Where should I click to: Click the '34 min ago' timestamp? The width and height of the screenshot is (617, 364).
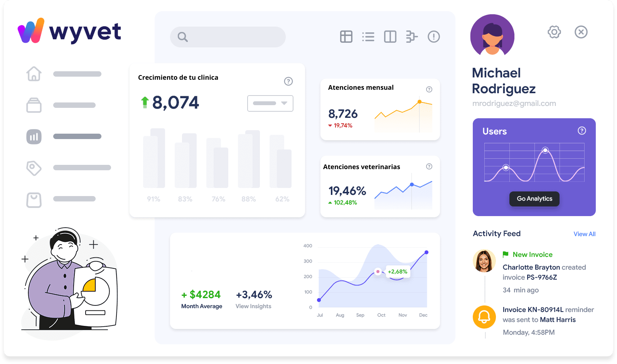point(521,290)
